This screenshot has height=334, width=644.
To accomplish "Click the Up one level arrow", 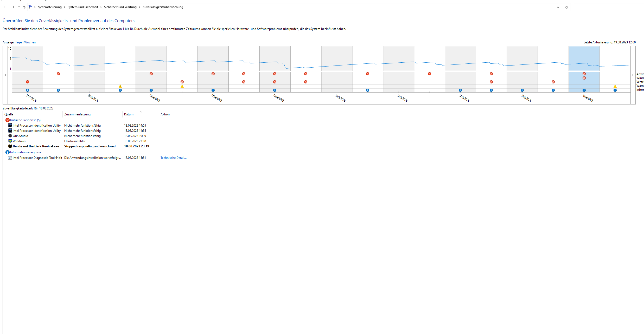I will [x=24, y=7].
